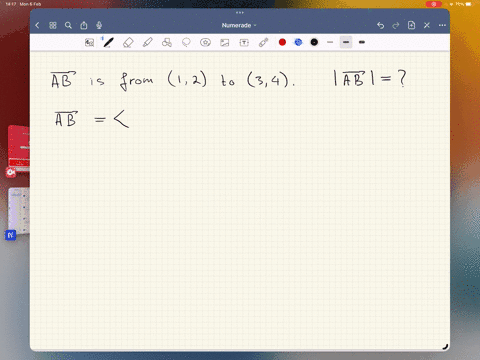The width and height of the screenshot is (480, 360).
Task: Choose the red pen color
Action: click(282, 42)
